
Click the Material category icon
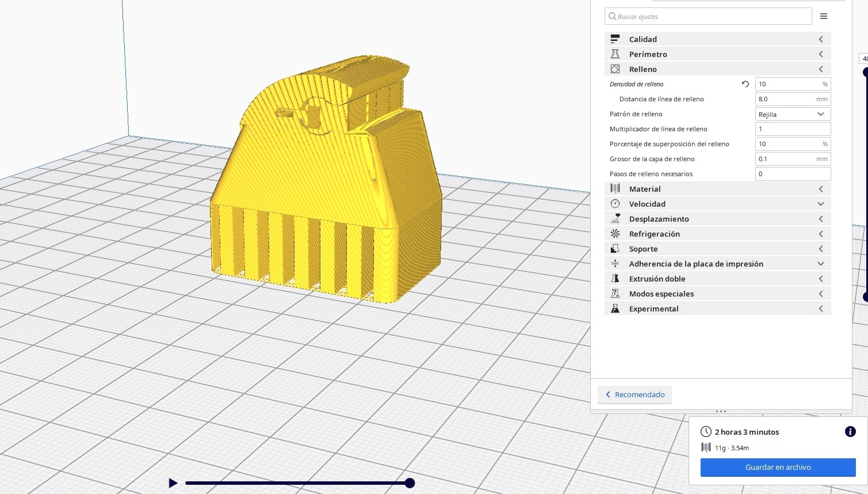click(x=615, y=189)
